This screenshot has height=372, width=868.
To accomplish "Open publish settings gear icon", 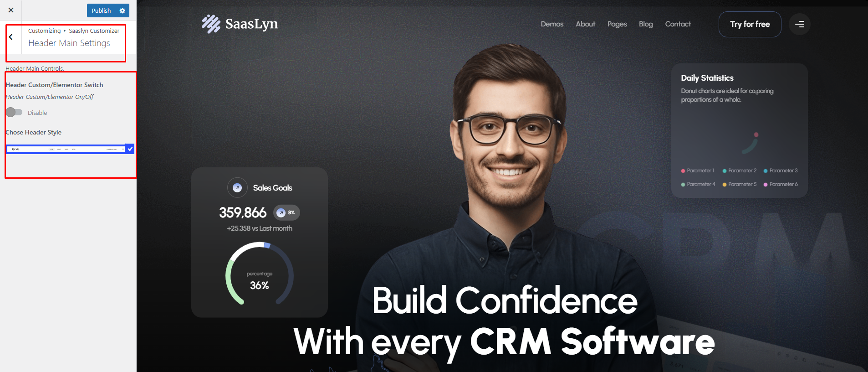I will point(123,10).
